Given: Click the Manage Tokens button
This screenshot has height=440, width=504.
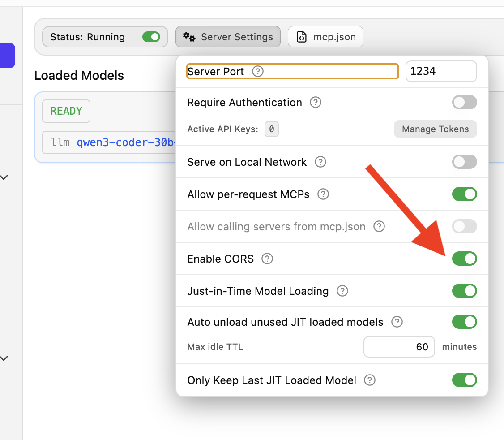Looking at the screenshot, I should pos(435,129).
